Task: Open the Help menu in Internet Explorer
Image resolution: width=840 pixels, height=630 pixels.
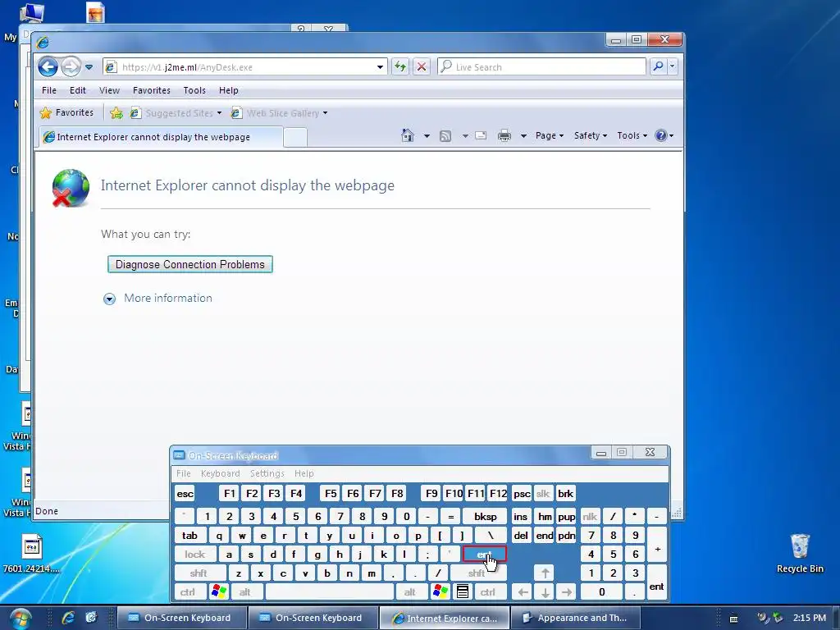Action: point(229,90)
